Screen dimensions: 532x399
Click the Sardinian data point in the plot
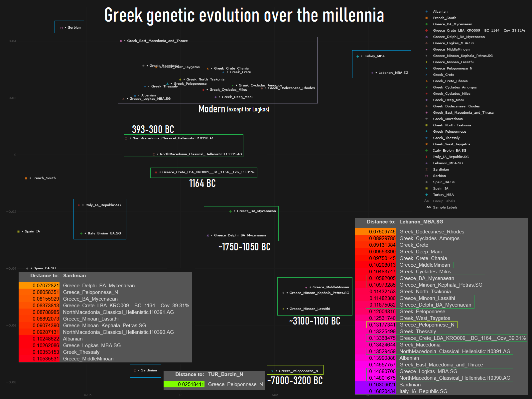135,370
